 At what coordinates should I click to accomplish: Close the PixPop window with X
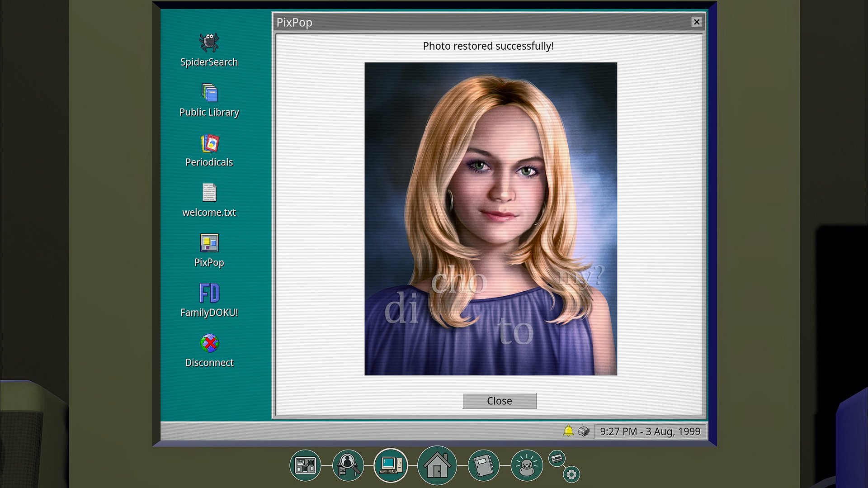coord(696,22)
